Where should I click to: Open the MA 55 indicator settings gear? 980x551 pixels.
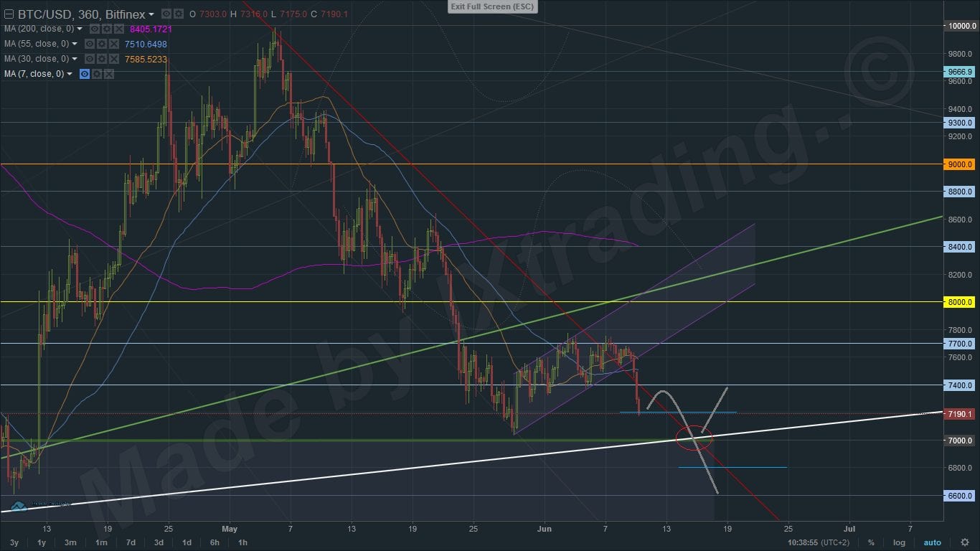[x=101, y=44]
